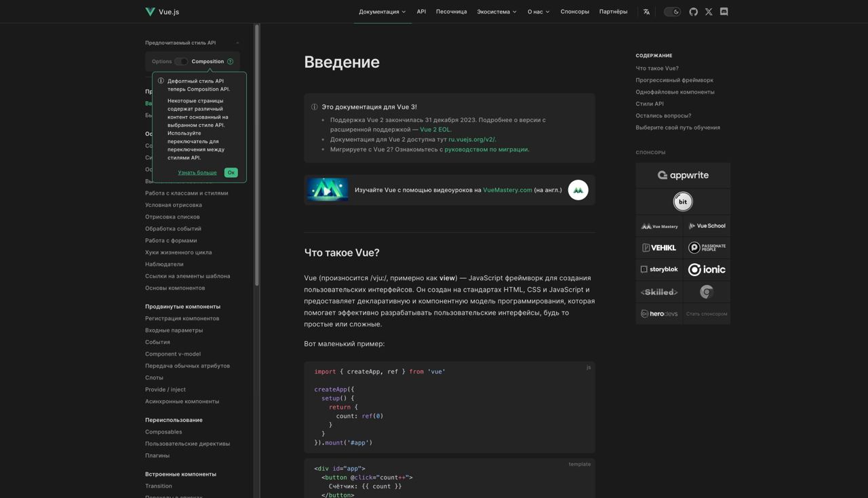Open the language translation menu icon

[646, 12]
